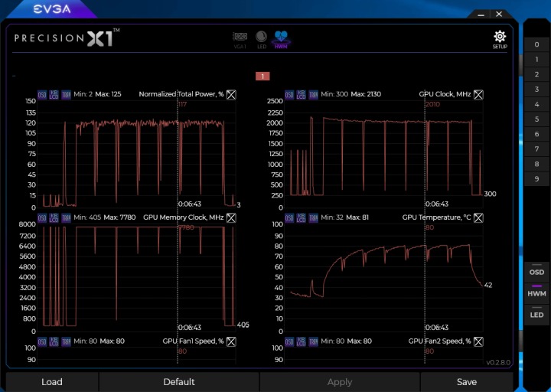Click the Default button
Viewport: 551px width, 392px height.
coord(179,382)
